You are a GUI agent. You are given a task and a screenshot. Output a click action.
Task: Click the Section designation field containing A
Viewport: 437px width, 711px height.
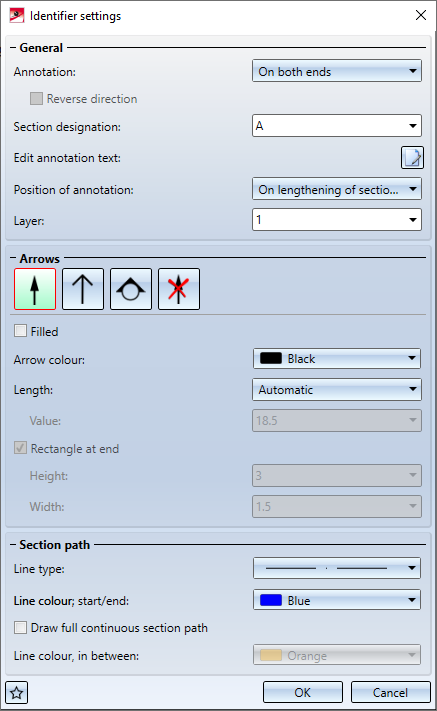[x=337, y=126]
